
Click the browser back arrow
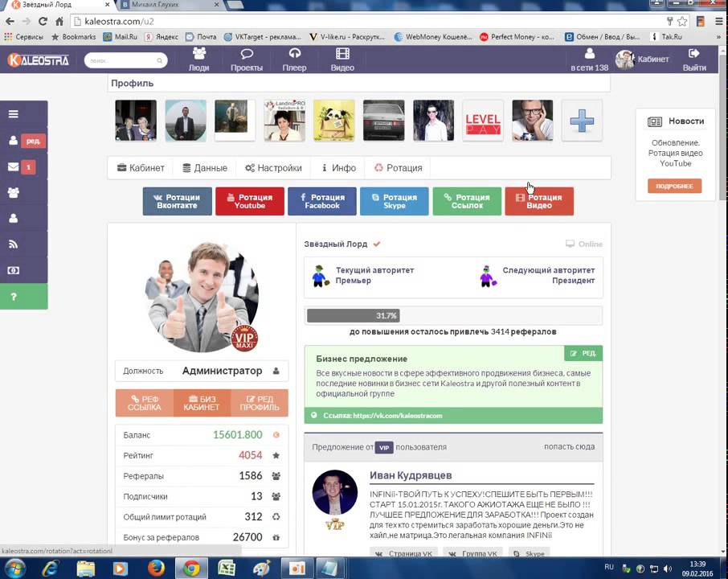(x=10, y=22)
